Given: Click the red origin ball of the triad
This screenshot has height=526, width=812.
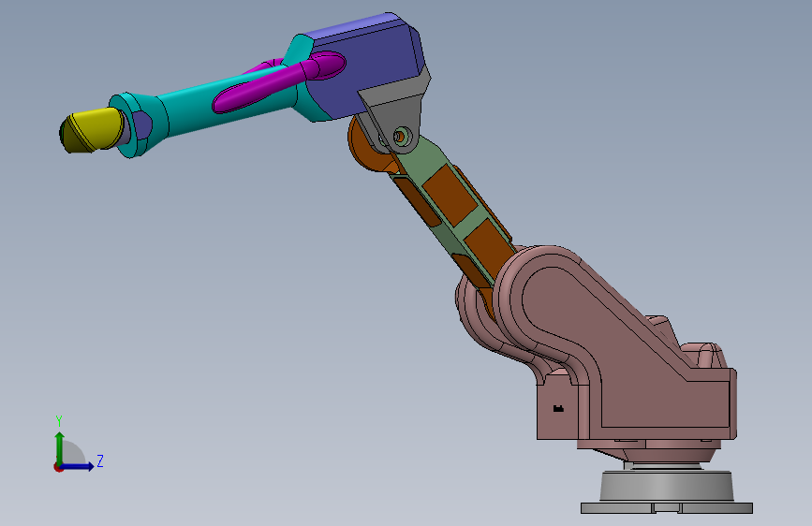Looking at the screenshot, I should tap(58, 467).
